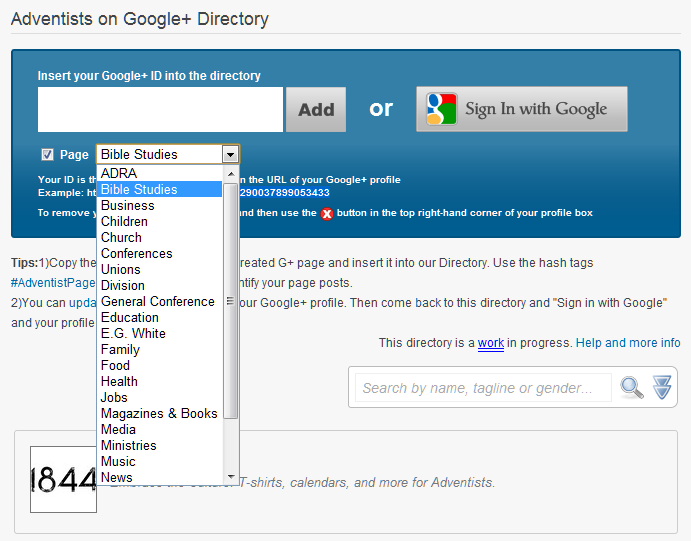This screenshot has height=541, width=691.
Task: Click the Add button
Action: point(316,109)
